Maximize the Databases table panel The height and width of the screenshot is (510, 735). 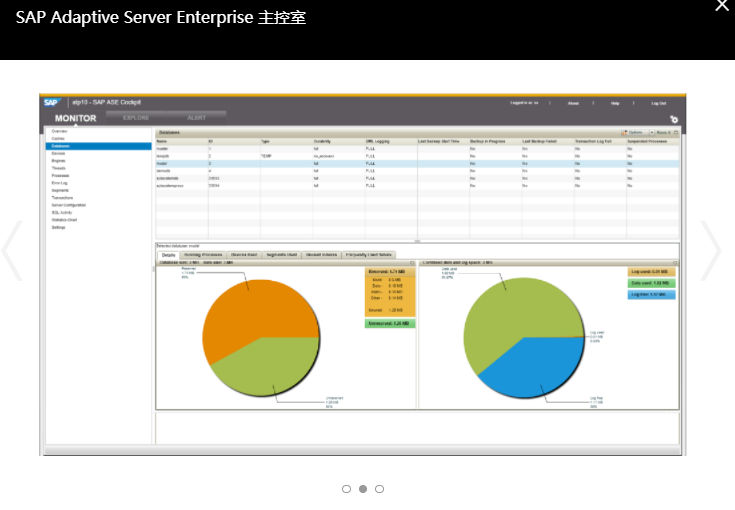676,133
